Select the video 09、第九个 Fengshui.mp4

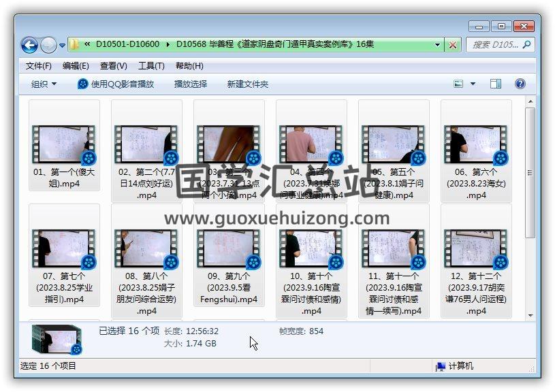(229, 259)
